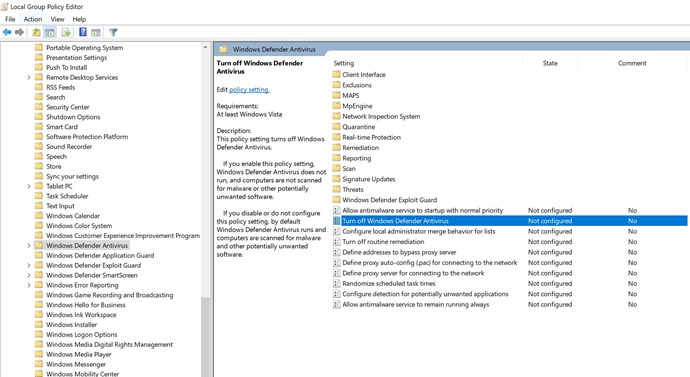690x377 pixels.
Task: Click the blue Help toolbar icon
Action: point(82,32)
